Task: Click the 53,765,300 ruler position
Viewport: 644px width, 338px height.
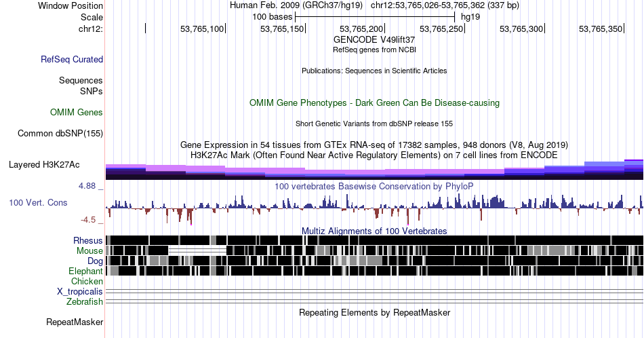Action: [x=521, y=29]
